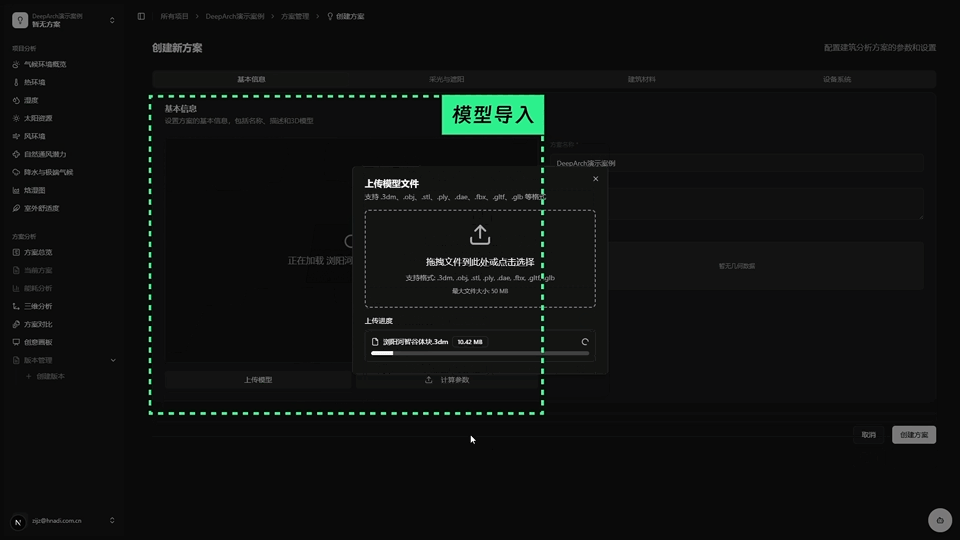Click the 方案名称 input field

[x=736, y=162]
